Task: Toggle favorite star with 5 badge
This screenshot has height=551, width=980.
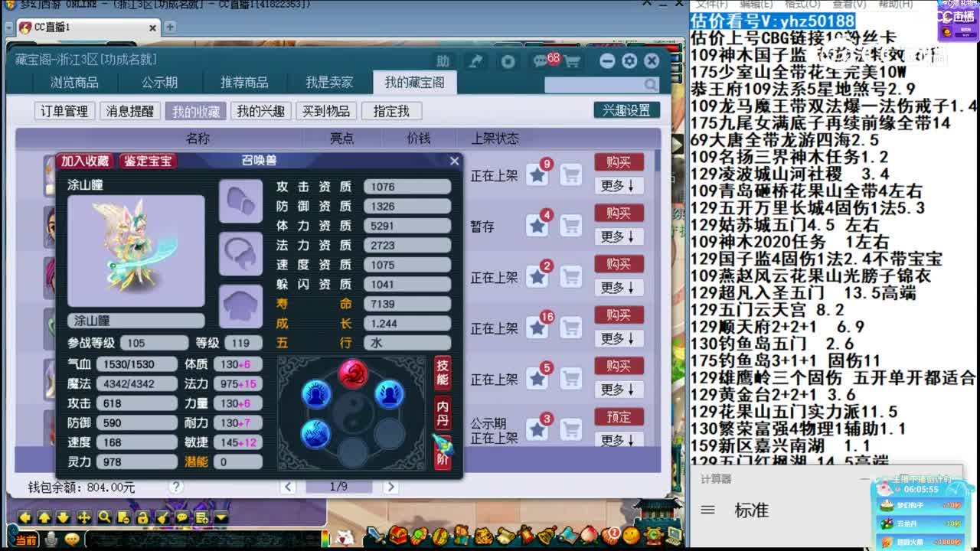Action: tap(537, 379)
